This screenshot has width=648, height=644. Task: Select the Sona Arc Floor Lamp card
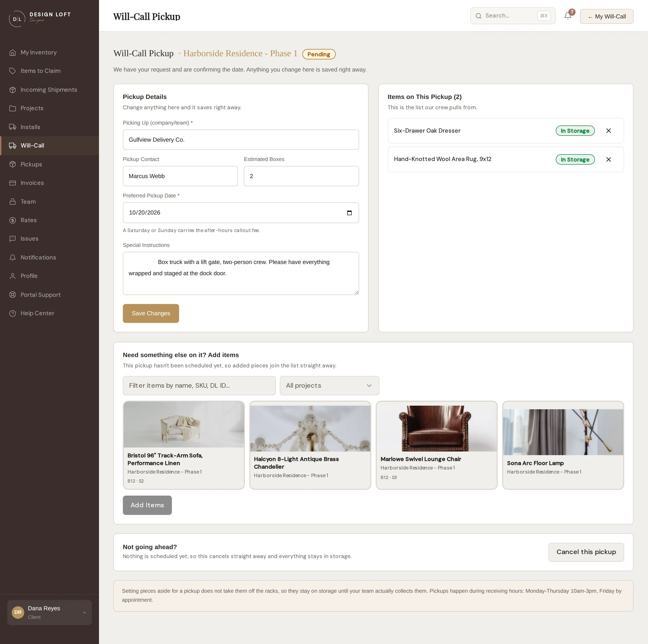pos(563,445)
